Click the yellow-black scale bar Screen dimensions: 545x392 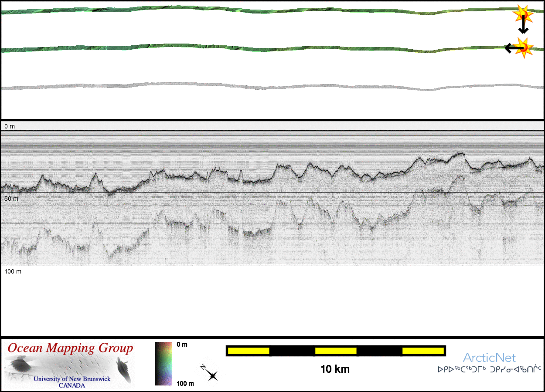336,351
